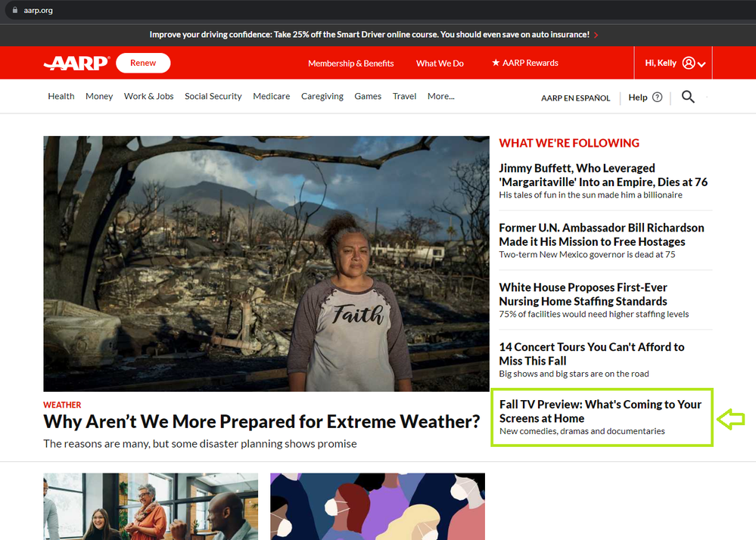Click the Renew button

pos(143,63)
